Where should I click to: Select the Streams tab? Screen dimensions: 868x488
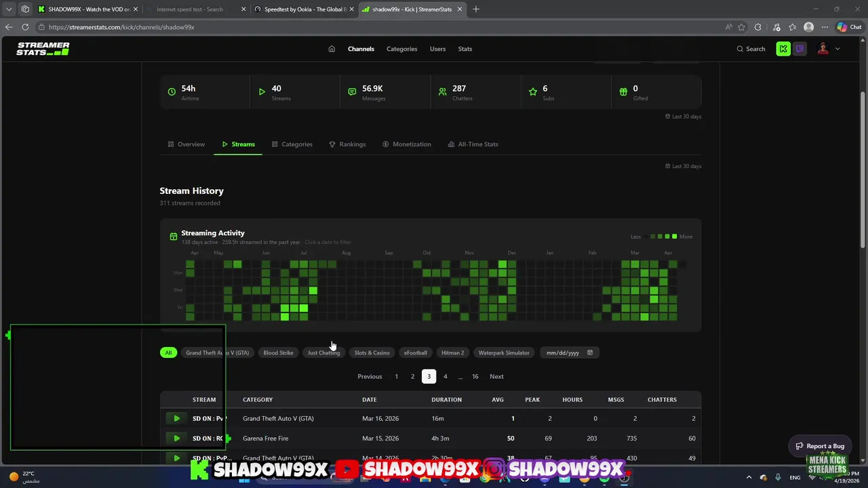coord(238,144)
